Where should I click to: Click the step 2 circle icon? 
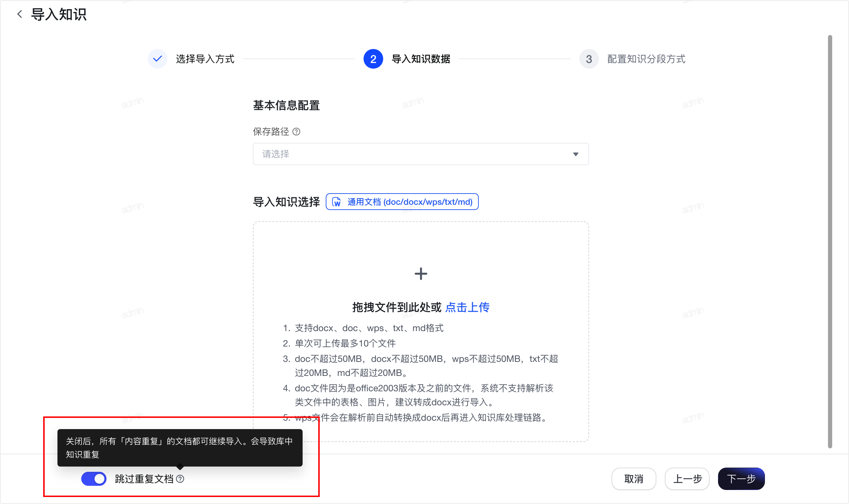coord(373,59)
